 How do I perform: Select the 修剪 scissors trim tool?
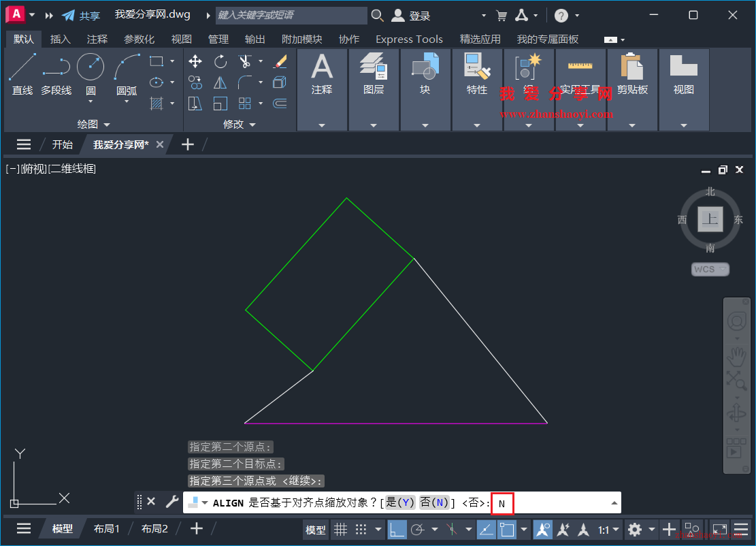[244, 60]
